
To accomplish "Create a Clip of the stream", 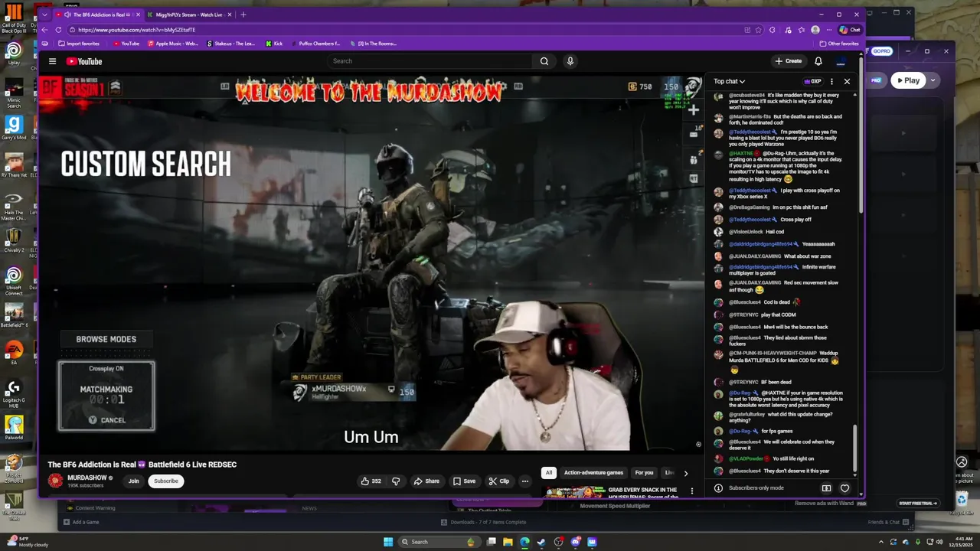I will 499,481.
